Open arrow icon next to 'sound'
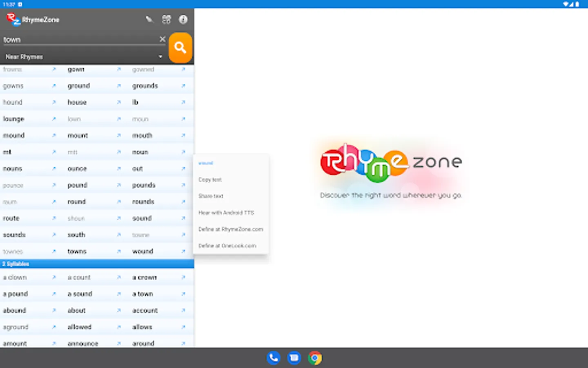 (x=183, y=218)
